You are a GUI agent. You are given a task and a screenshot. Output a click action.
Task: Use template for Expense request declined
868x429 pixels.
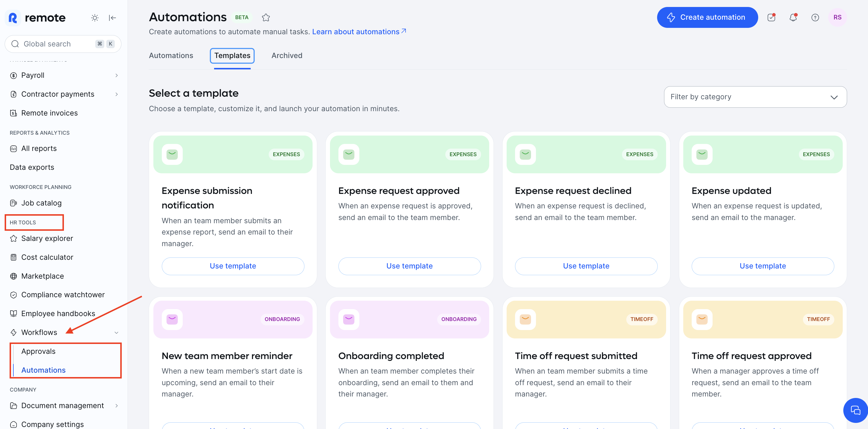[x=586, y=266]
